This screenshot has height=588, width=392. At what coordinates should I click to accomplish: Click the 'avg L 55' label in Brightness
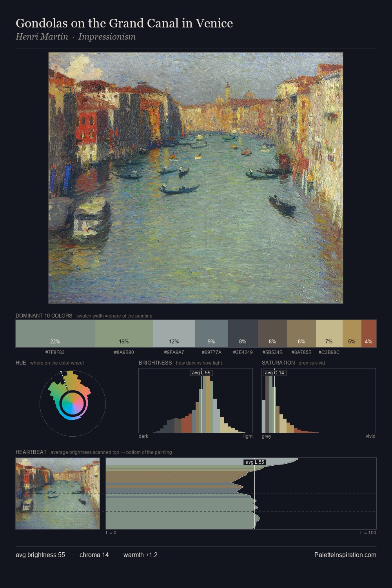(201, 373)
